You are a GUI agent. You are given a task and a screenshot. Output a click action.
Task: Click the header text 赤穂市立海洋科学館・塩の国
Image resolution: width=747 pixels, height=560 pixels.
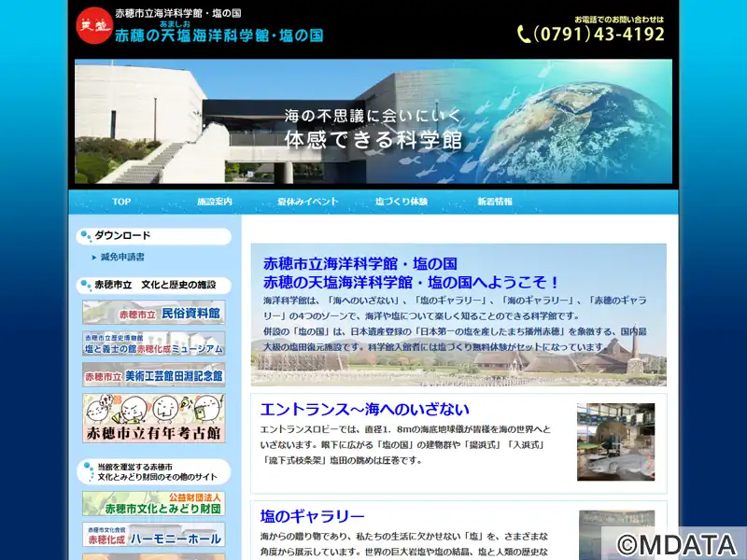(x=178, y=13)
